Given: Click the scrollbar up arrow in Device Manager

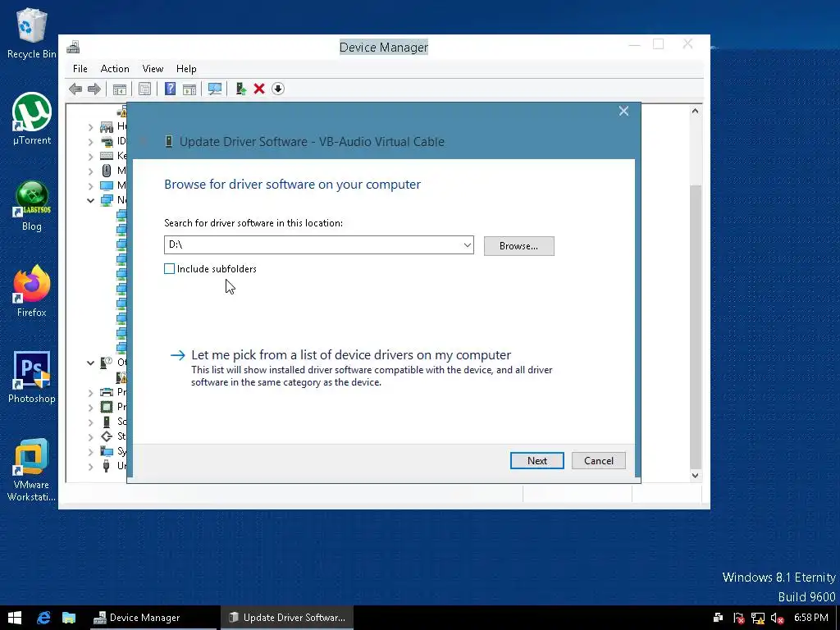Looking at the screenshot, I should coord(695,111).
